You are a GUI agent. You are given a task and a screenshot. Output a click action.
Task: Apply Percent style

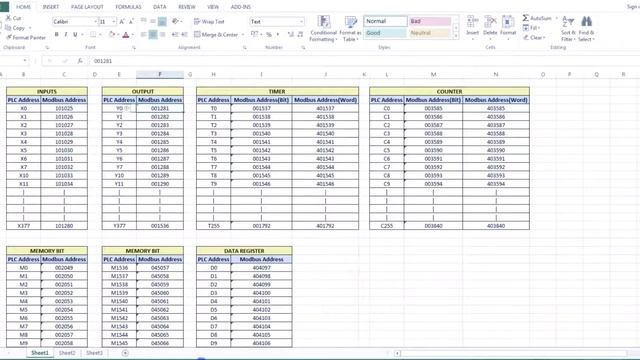point(269,35)
